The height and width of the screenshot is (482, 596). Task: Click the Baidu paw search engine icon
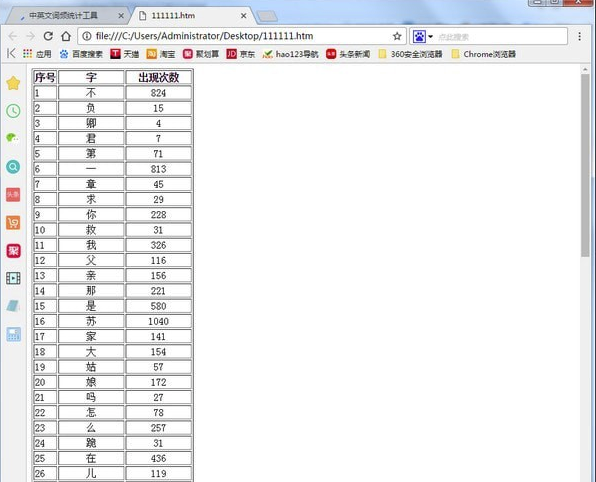coord(419,36)
